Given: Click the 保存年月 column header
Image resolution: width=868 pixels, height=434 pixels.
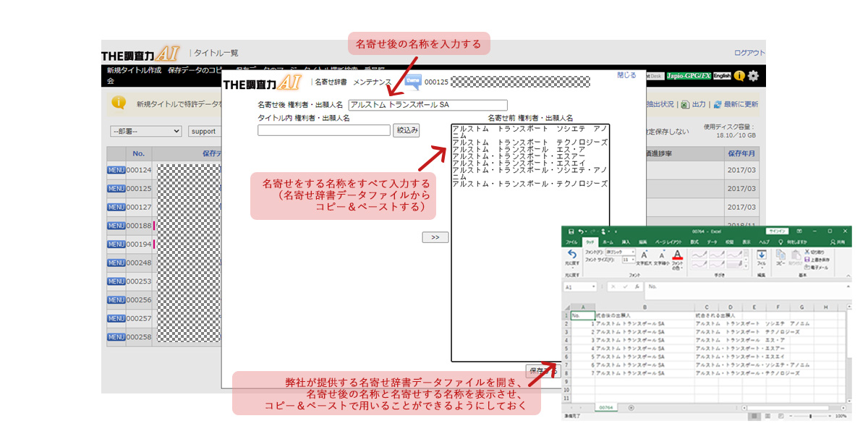Looking at the screenshot, I should point(741,154).
